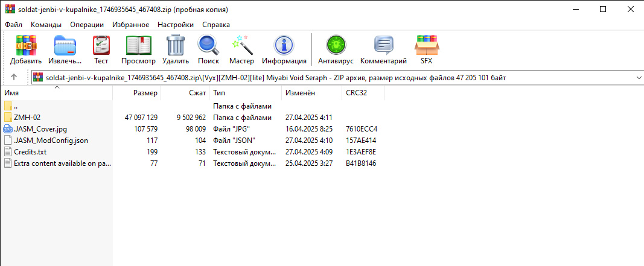Start the Антивирус scan icon
Screen dimensions: 644x266
336,46
